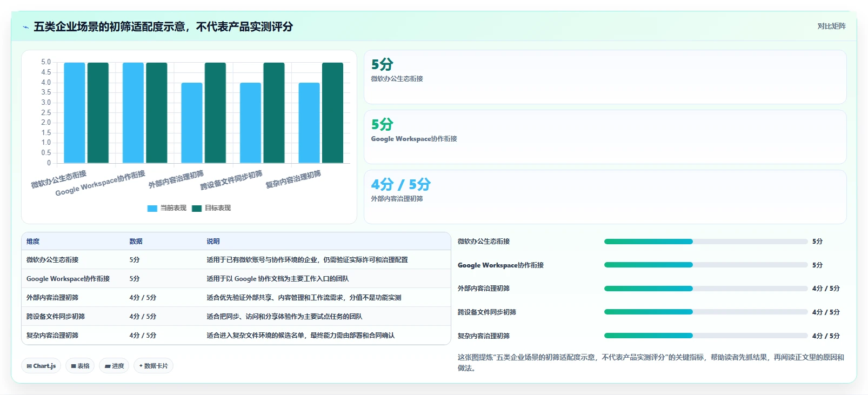Click the 维度 column header
This screenshot has width=868, height=395.
33,242
